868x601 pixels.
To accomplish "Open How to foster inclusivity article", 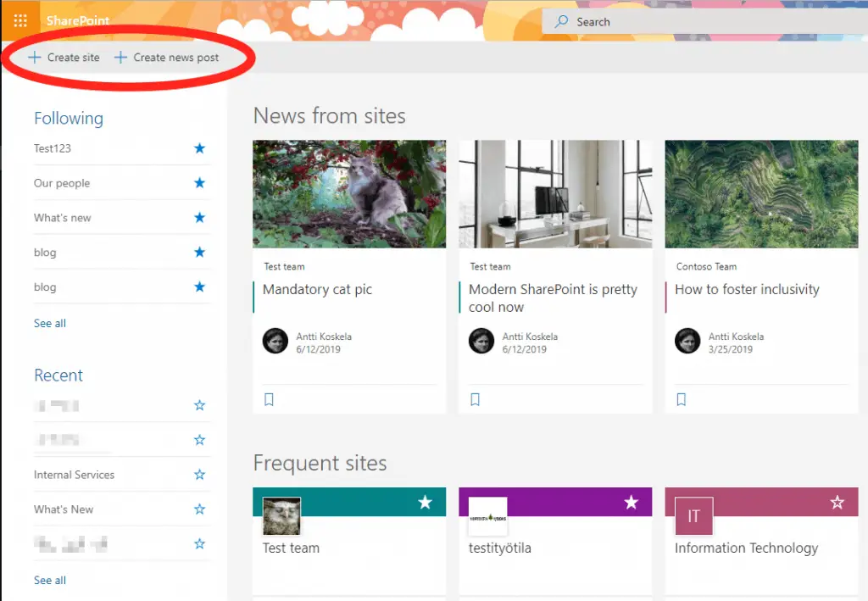I will (747, 289).
